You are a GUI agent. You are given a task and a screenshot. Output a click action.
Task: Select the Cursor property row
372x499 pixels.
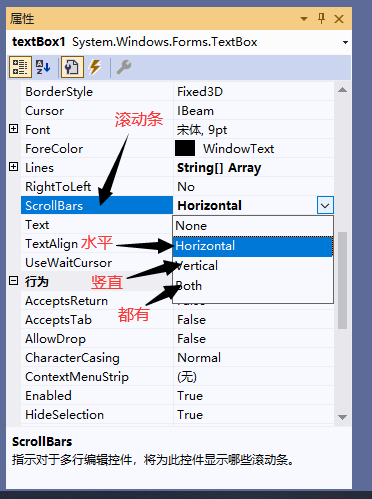tap(177, 111)
